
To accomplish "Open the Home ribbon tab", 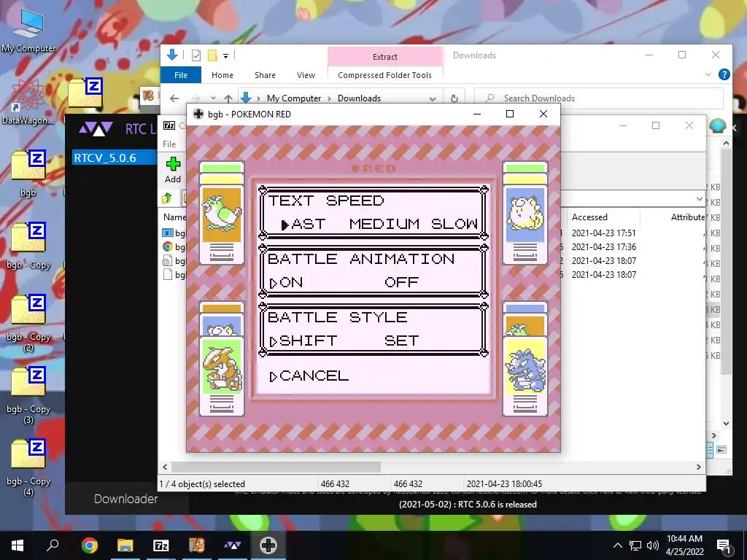I will tap(222, 75).
